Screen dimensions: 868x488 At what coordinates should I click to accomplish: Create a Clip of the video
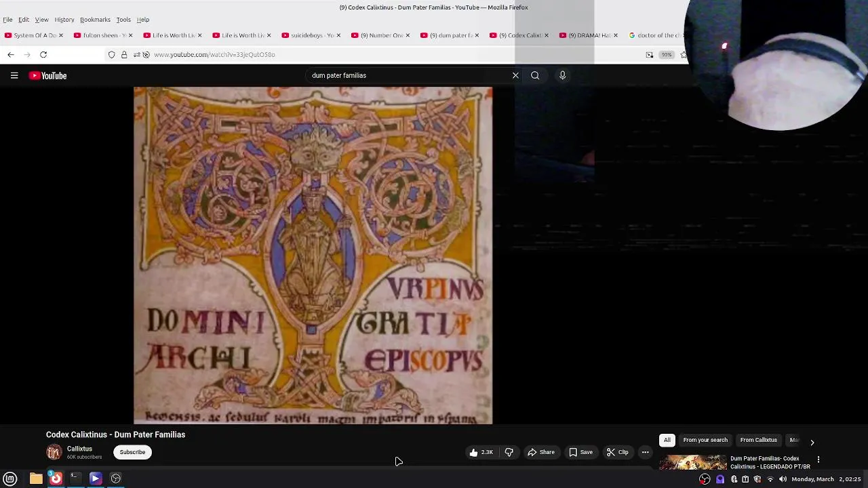[618, 452]
